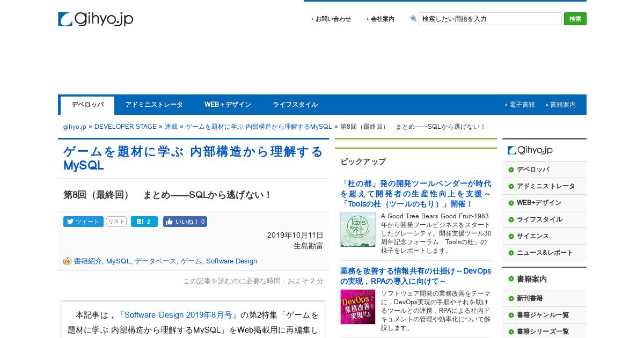Click author name 生島勘富
Viewport: 644px width, 338px height.
[309, 246]
